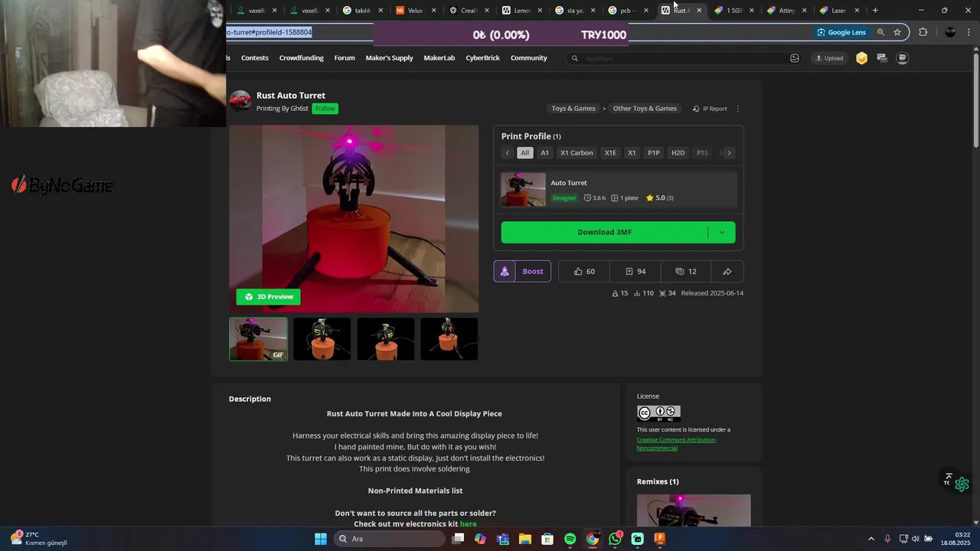Open the three-dot more options menu
The height and width of the screenshot is (551, 980).
coord(738,109)
